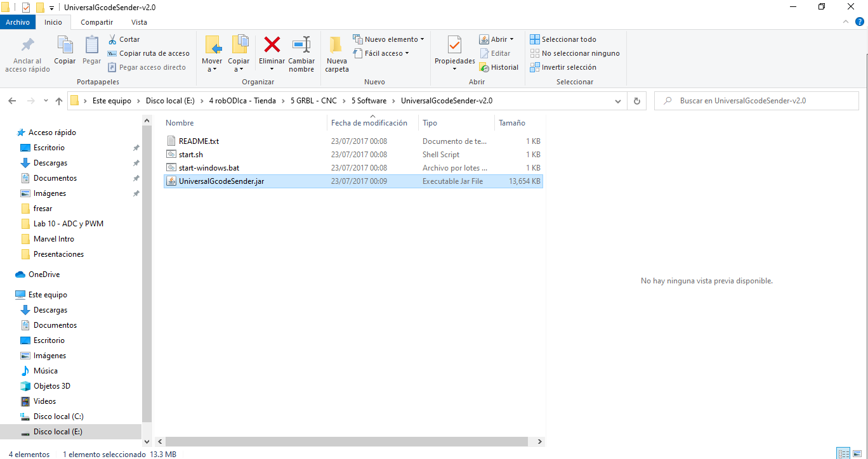Image resolution: width=868 pixels, height=459 pixels.
Task: Select Este equipo in the navigation pane
Action: tap(48, 295)
